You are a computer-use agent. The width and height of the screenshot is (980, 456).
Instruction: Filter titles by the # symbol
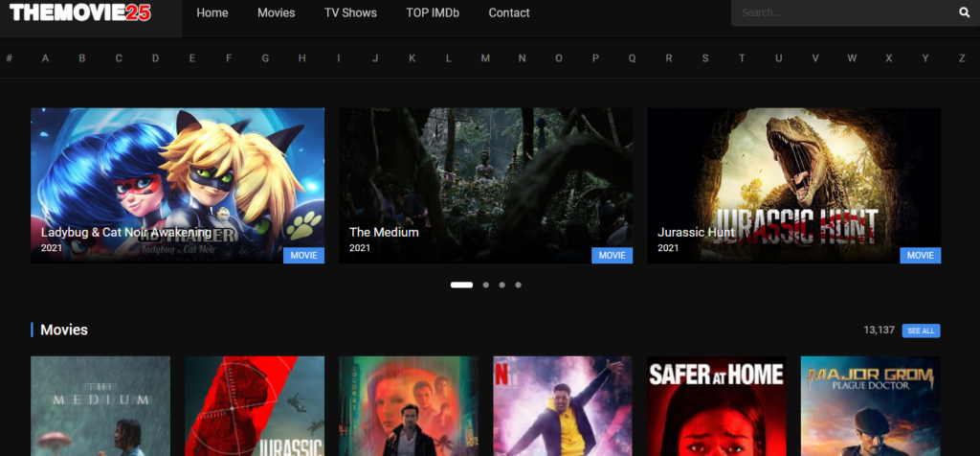coord(9,58)
